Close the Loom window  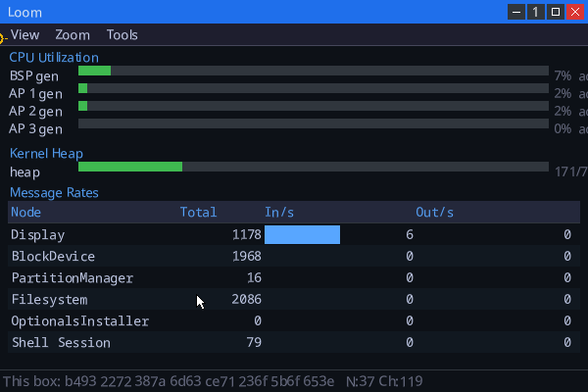click(575, 12)
